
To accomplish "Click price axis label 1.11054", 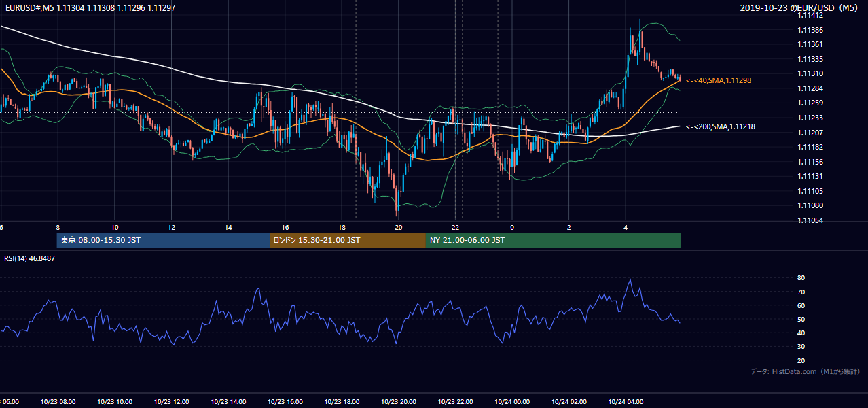I will (810, 220).
